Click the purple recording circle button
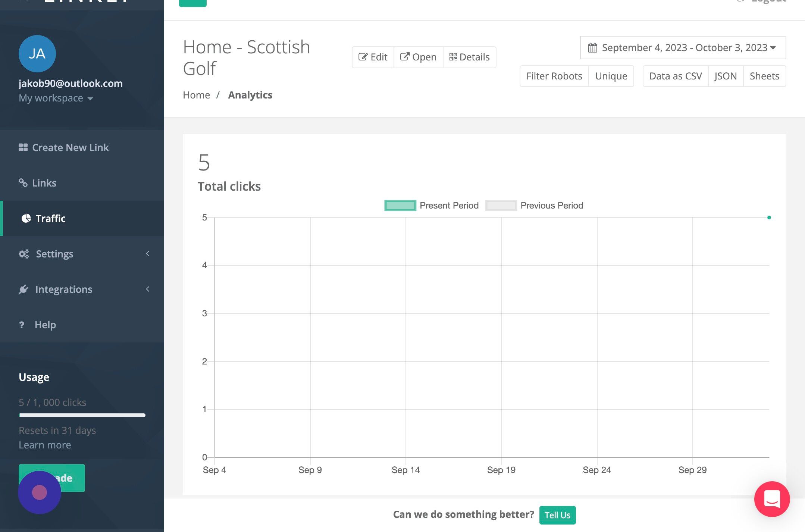The width and height of the screenshot is (805, 532). pyautogui.click(x=40, y=492)
